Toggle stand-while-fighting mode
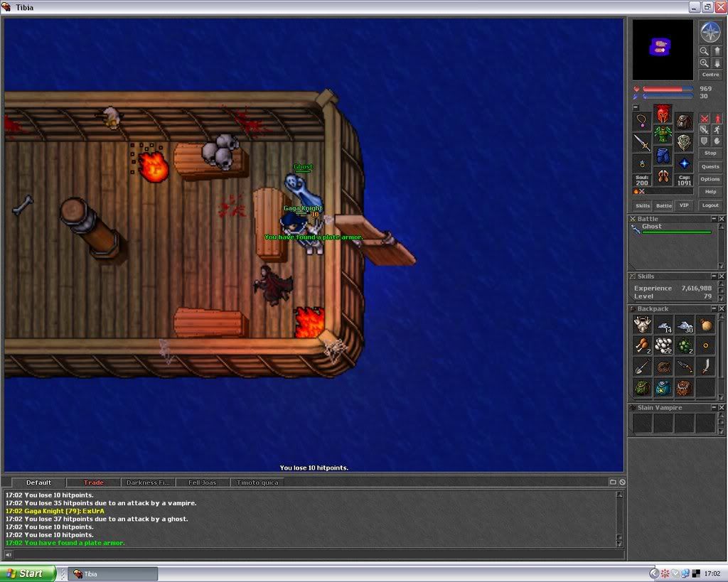The image size is (728, 582). 717,119
